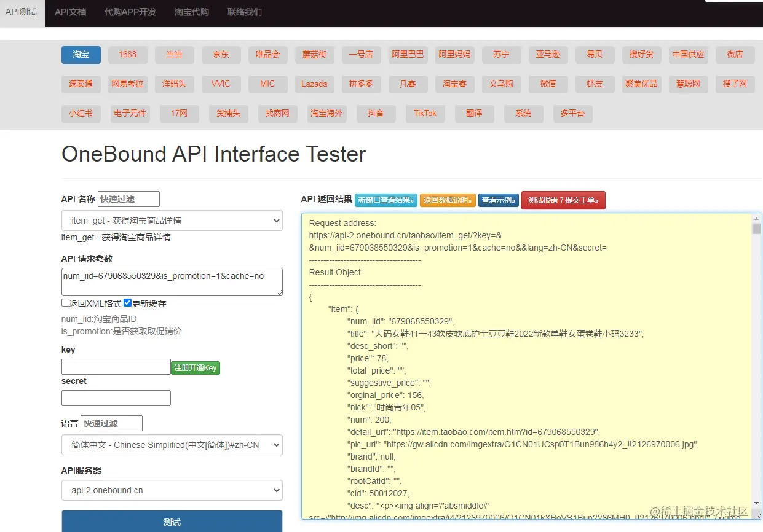
Task: Enable the 返回XML格式 checkbox
Action: pos(65,303)
